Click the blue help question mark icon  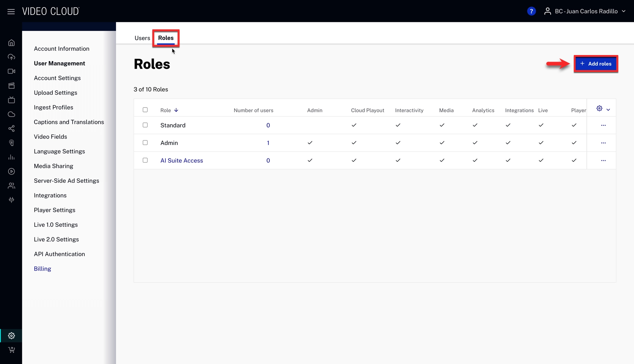pyautogui.click(x=531, y=11)
